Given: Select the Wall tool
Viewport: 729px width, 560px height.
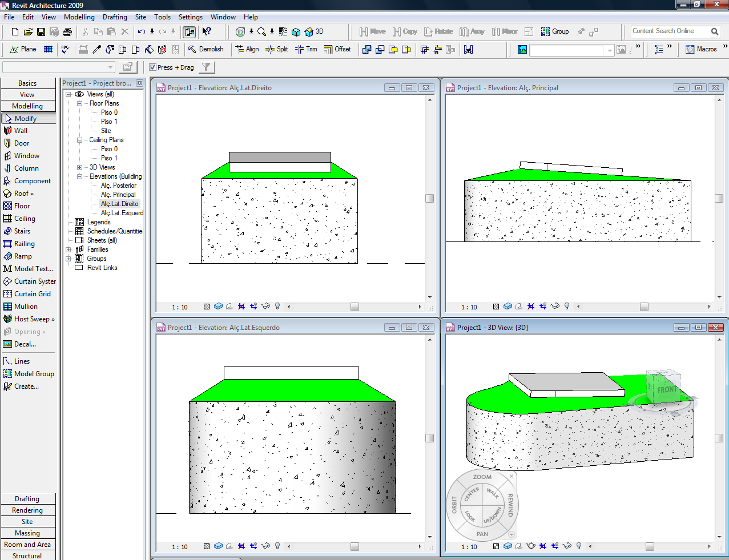Looking at the screenshot, I should (x=21, y=131).
